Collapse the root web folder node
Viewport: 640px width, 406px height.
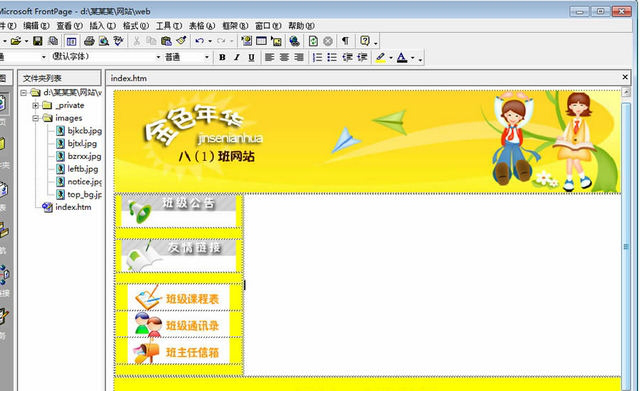click(23, 93)
